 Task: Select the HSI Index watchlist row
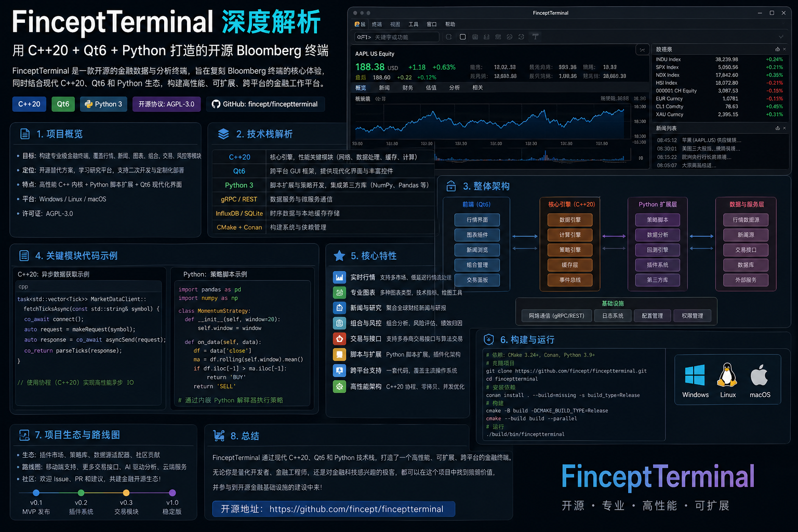coord(720,83)
